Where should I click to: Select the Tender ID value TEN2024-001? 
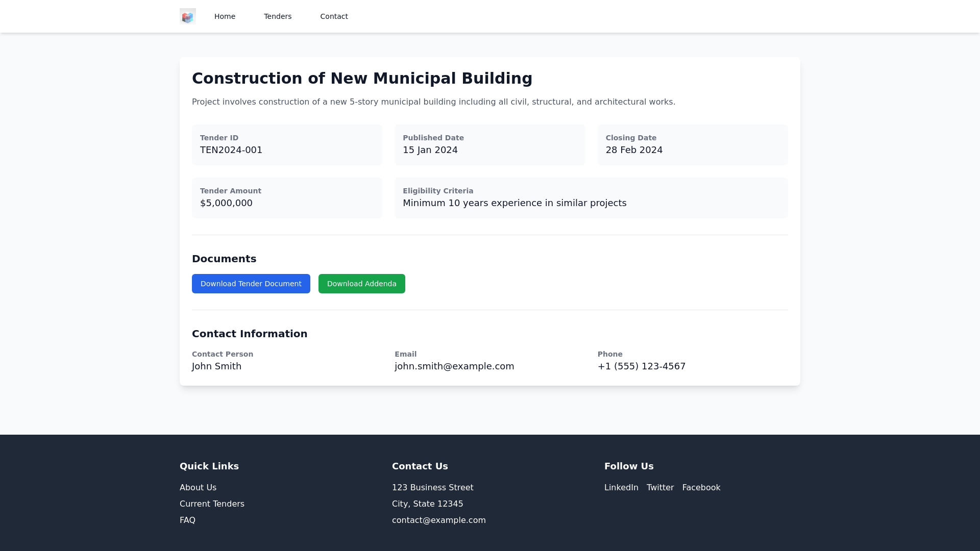231,150
